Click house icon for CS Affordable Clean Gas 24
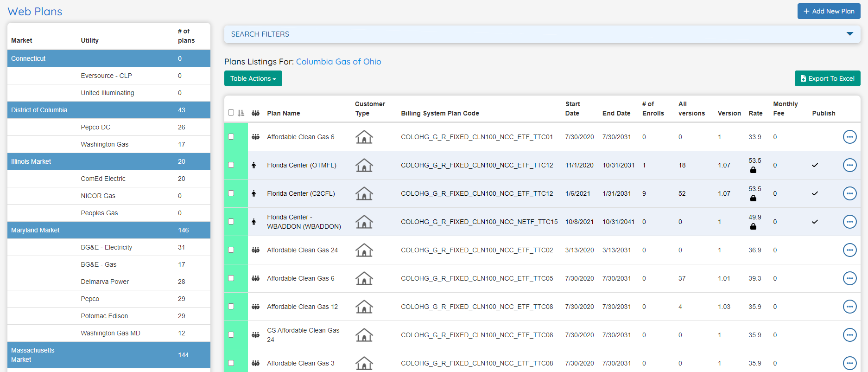868x372 pixels. click(364, 335)
